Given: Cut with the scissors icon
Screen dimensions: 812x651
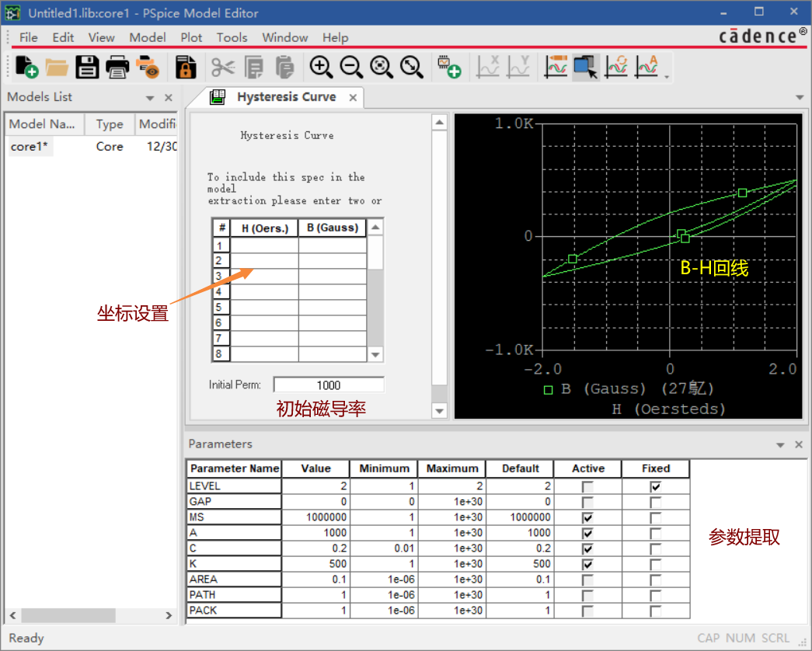Looking at the screenshot, I should point(223,67).
